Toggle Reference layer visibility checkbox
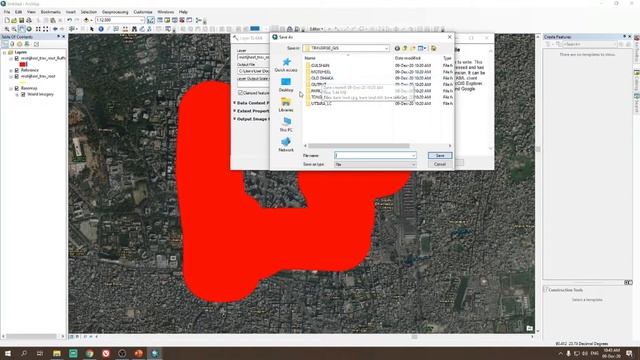This screenshot has height=360, width=640. [17, 70]
